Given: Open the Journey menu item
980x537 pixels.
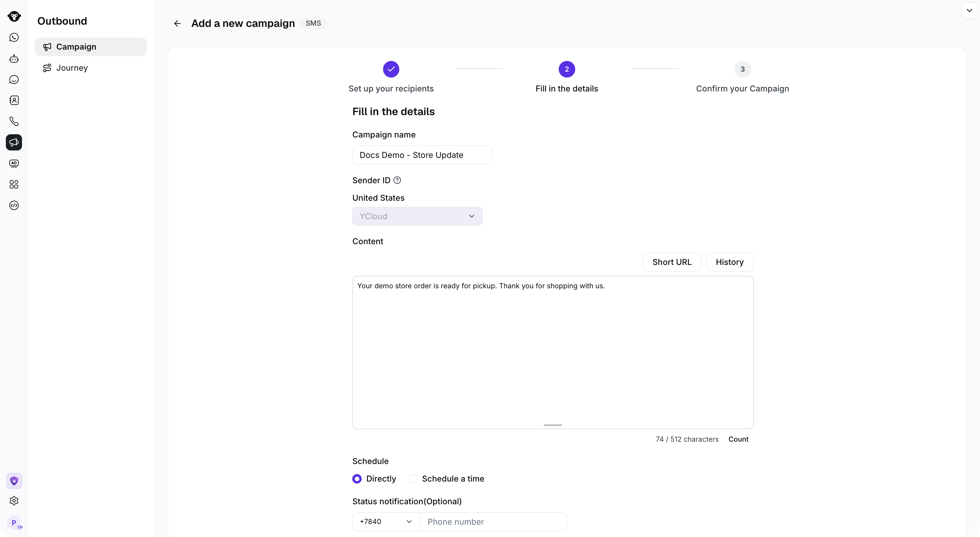Looking at the screenshot, I should click(x=91, y=68).
